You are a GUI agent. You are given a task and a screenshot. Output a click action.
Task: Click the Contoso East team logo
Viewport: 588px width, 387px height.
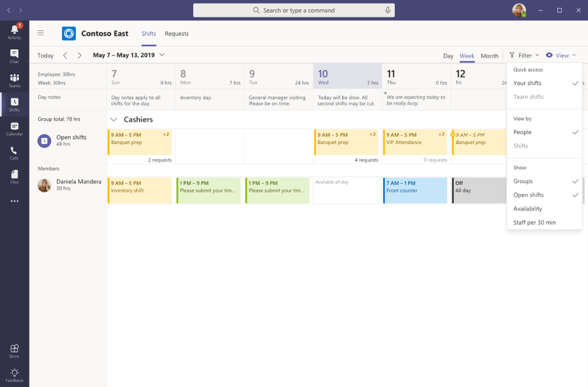69,34
